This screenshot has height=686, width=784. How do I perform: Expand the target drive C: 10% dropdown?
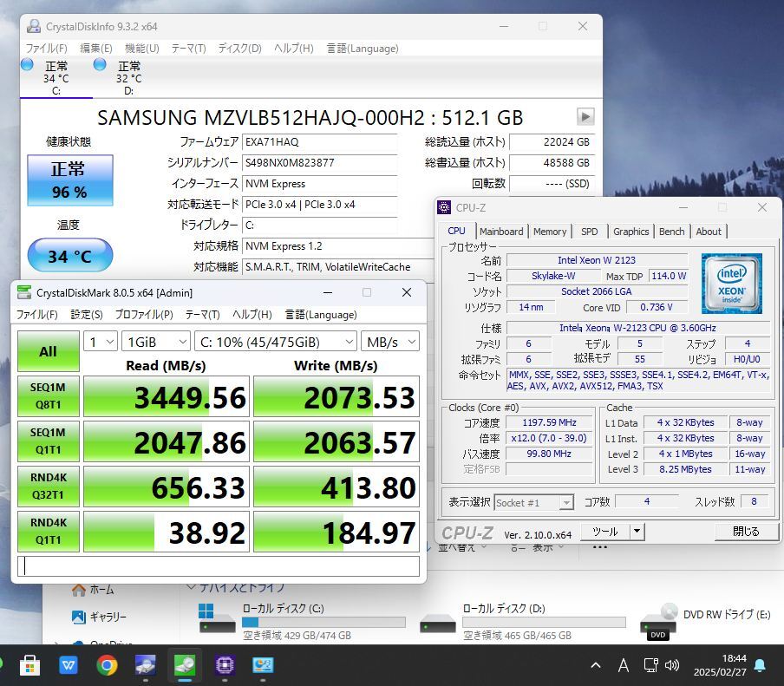pyautogui.click(x=275, y=342)
